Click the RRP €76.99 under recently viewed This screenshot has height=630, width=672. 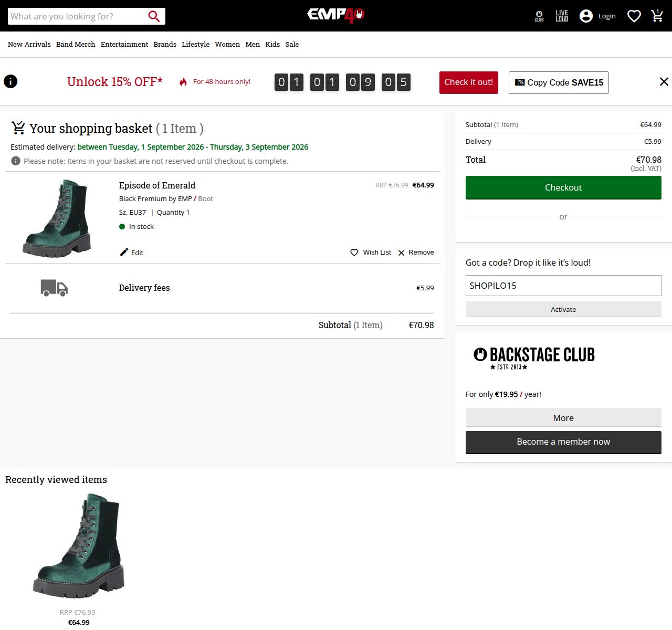[x=78, y=613]
